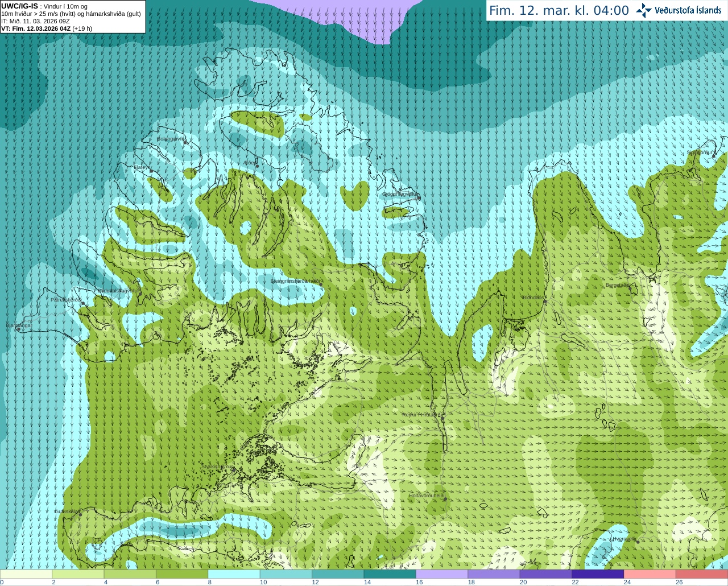Pick the 6–8 m/s olive green swatch
This screenshot has width=728, height=586.
pyautogui.click(x=182, y=574)
